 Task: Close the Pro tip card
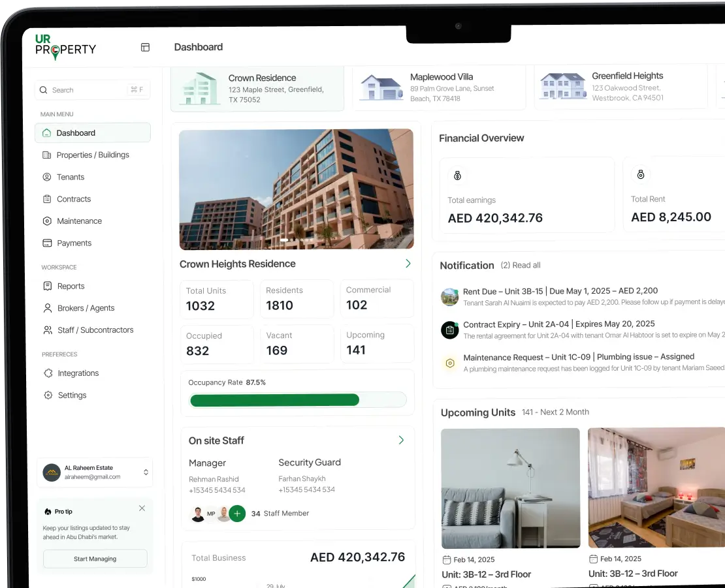(142, 508)
